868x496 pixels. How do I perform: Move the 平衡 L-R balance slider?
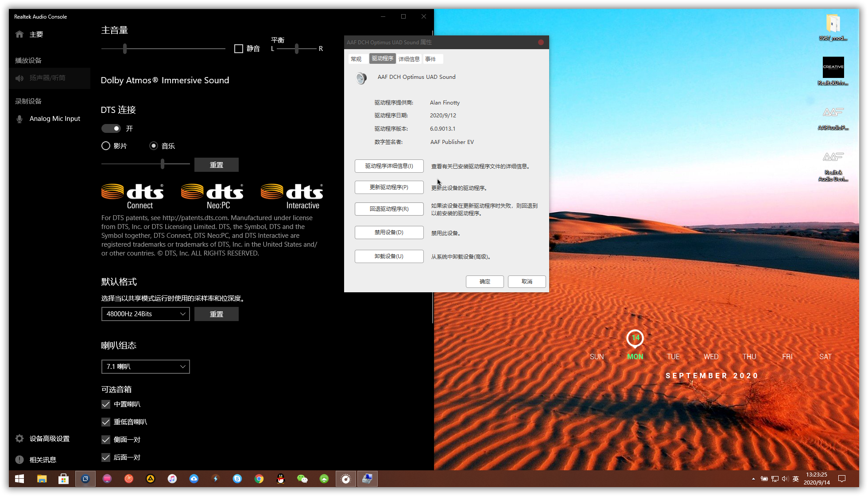coord(297,48)
